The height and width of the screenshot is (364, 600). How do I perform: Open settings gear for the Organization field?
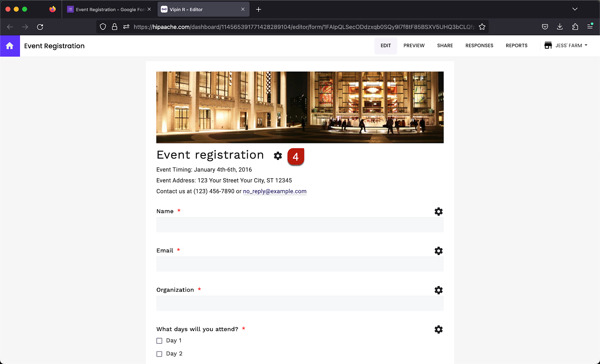click(438, 290)
